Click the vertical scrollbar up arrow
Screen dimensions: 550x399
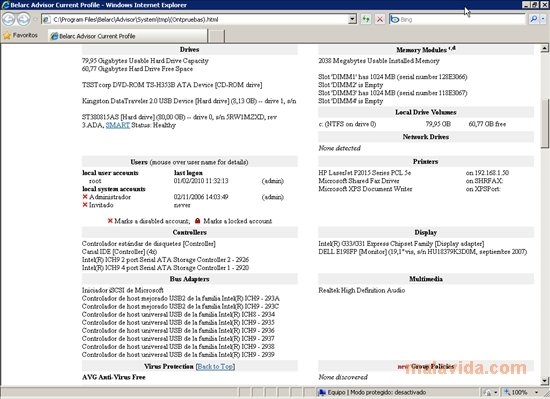coord(544,48)
